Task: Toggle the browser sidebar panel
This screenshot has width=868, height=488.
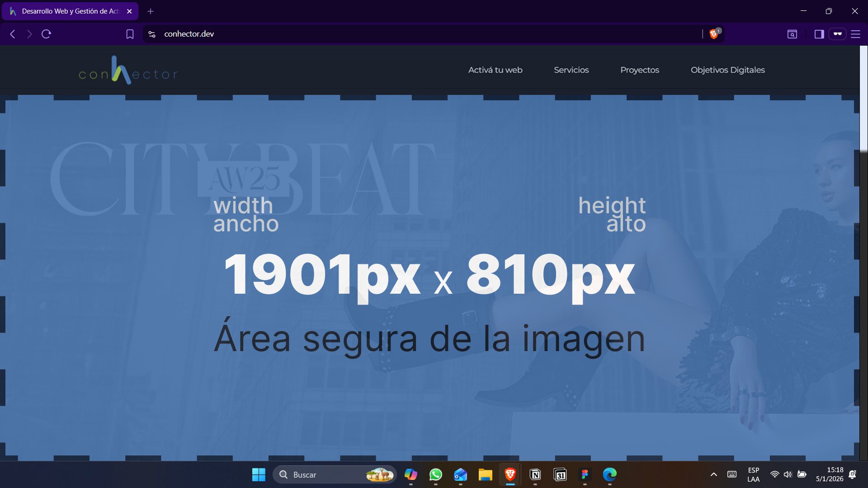Action: point(819,34)
